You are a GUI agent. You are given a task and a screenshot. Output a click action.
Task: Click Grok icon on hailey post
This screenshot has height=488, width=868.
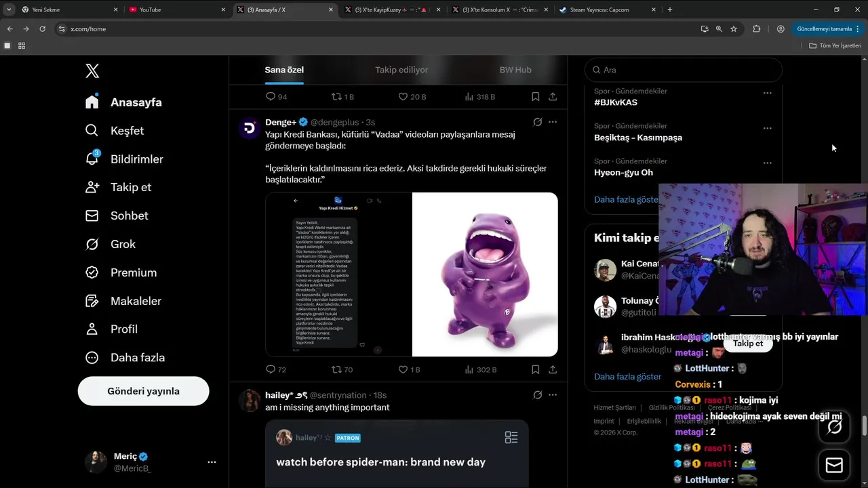537,395
